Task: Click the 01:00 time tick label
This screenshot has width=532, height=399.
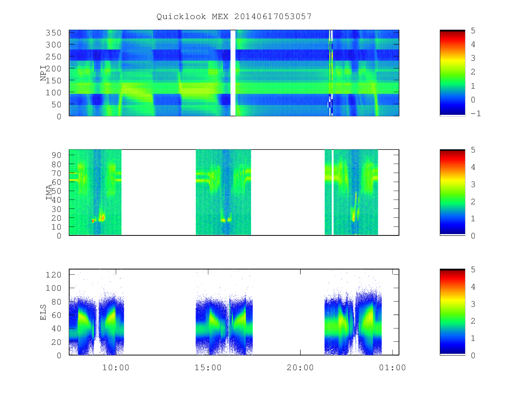Action: pyautogui.click(x=392, y=368)
